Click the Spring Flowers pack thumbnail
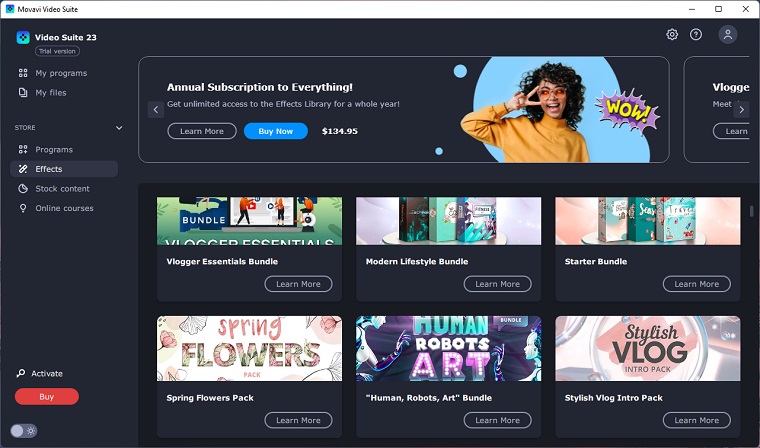Screen dimensions: 760x448 [250, 349]
